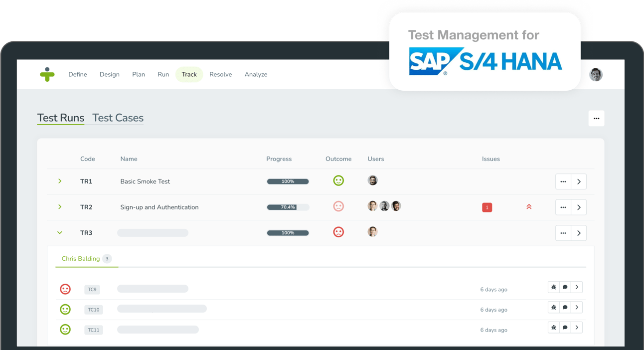Image resolution: width=644 pixels, height=350 pixels.
Task: Open the bug report icon for TC9
Action: pos(554,287)
